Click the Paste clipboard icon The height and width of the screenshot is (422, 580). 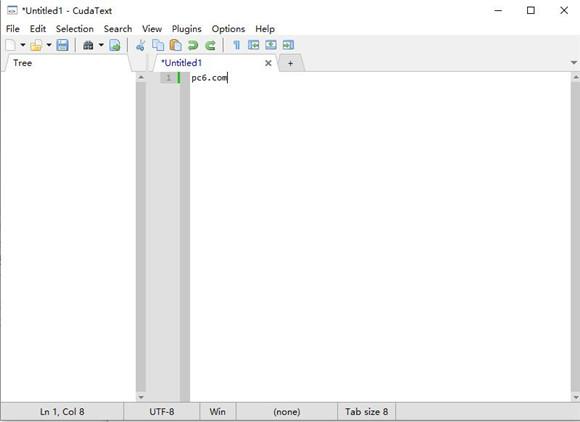point(175,45)
